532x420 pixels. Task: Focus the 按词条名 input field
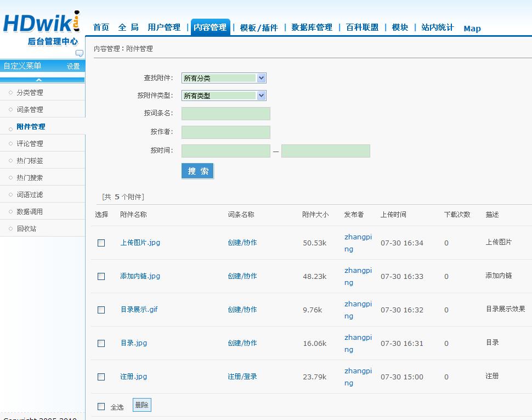pyautogui.click(x=226, y=114)
